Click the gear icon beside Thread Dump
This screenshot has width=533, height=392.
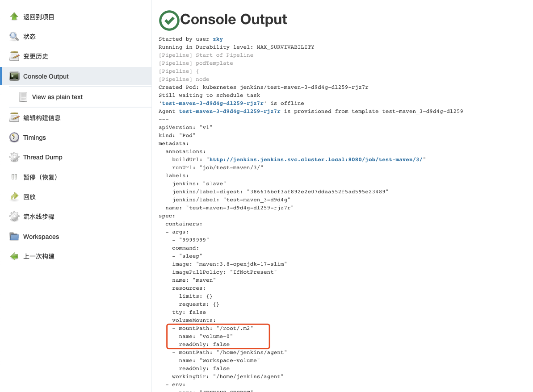(14, 157)
